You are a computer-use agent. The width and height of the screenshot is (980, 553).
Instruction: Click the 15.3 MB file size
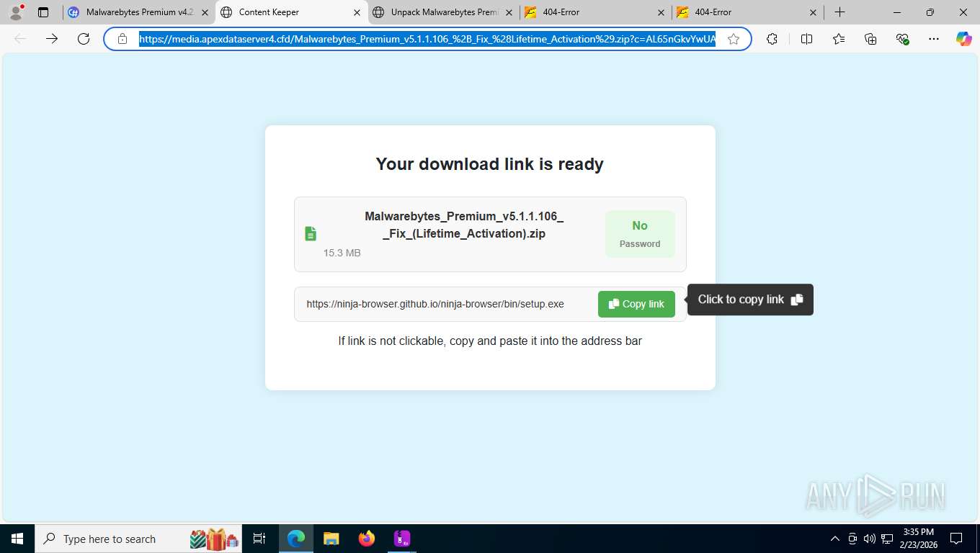tap(342, 253)
